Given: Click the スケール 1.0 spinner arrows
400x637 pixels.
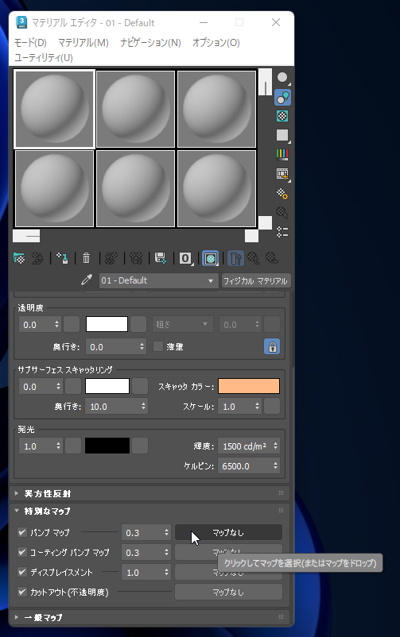Looking at the screenshot, I should [257, 406].
